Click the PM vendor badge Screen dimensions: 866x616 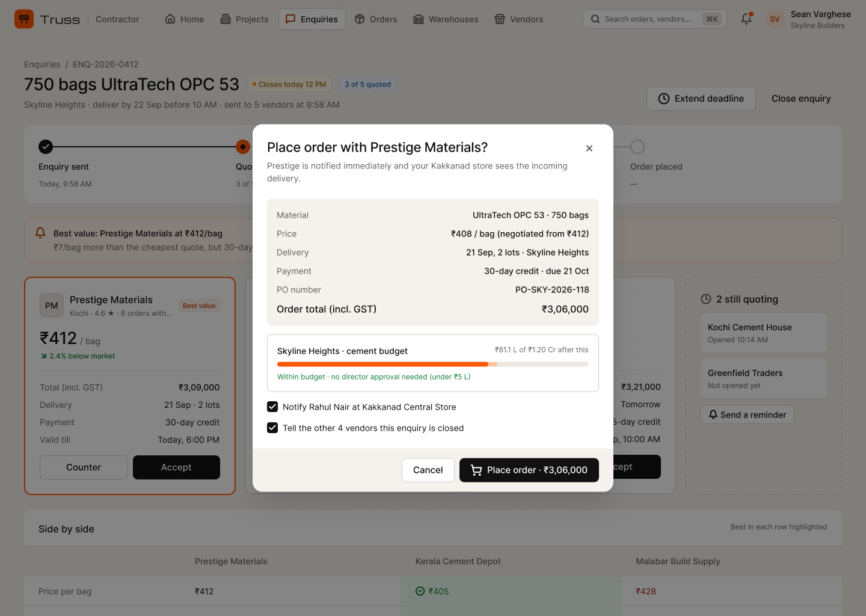click(x=52, y=306)
